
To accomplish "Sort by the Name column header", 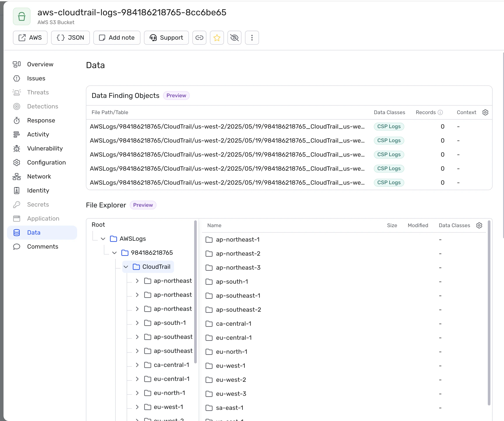I will tap(214, 225).
